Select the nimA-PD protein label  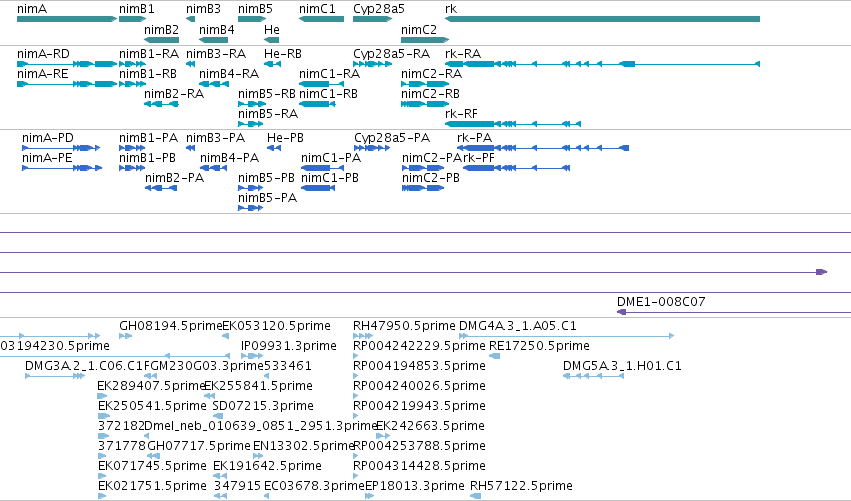click(x=48, y=138)
